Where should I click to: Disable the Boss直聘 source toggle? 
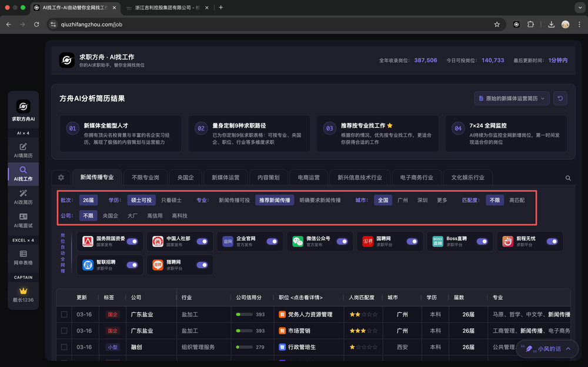click(x=482, y=241)
